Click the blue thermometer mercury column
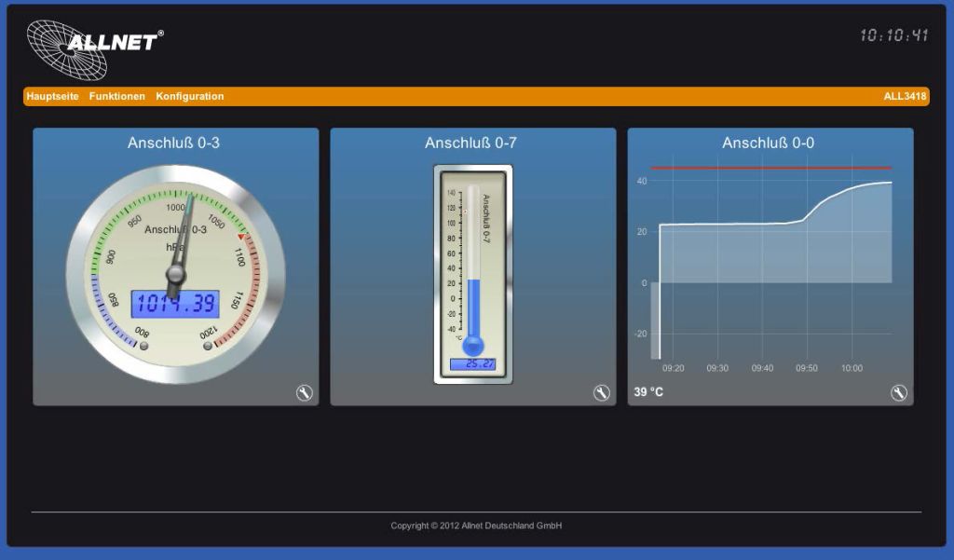 pos(473,306)
